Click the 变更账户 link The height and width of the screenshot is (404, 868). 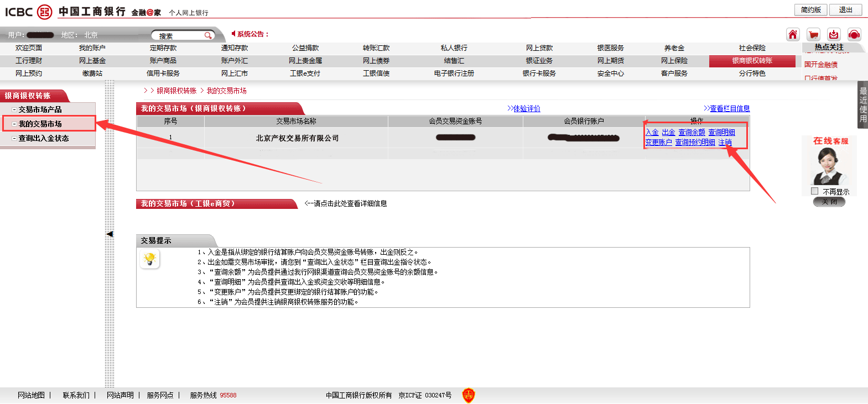coord(659,143)
